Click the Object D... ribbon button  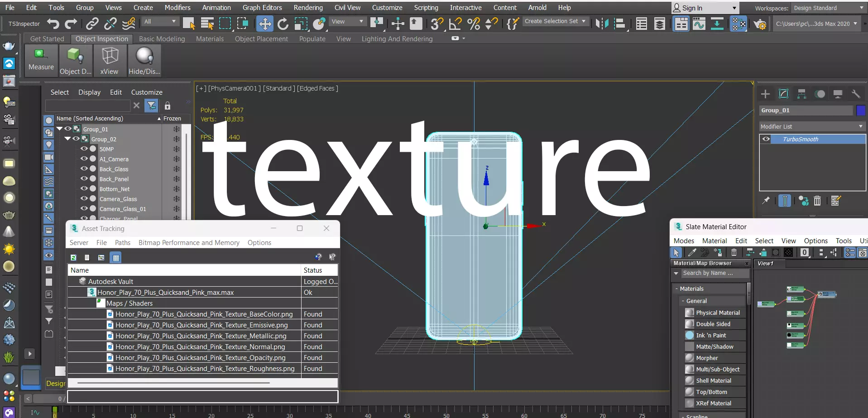(x=76, y=60)
